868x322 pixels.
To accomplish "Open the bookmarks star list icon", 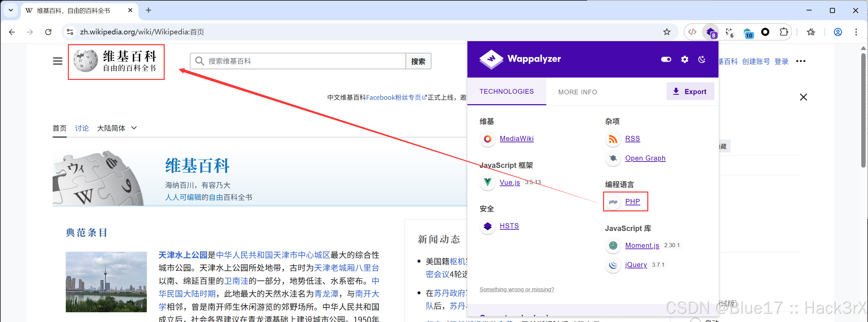I will tap(811, 32).
